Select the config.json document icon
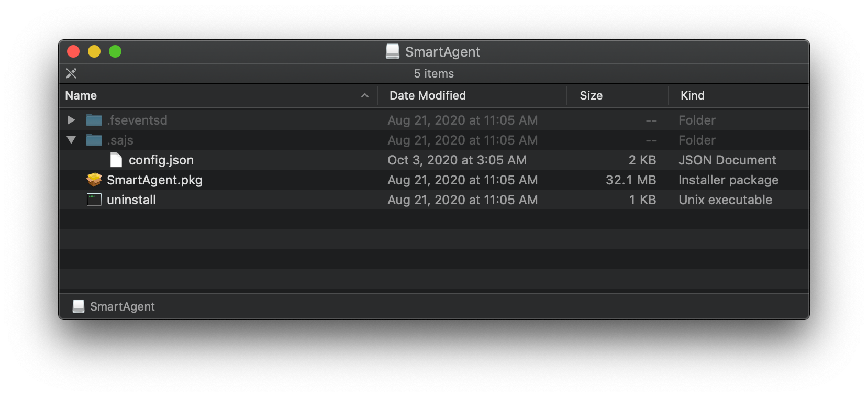 pyautogui.click(x=116, y=160)
